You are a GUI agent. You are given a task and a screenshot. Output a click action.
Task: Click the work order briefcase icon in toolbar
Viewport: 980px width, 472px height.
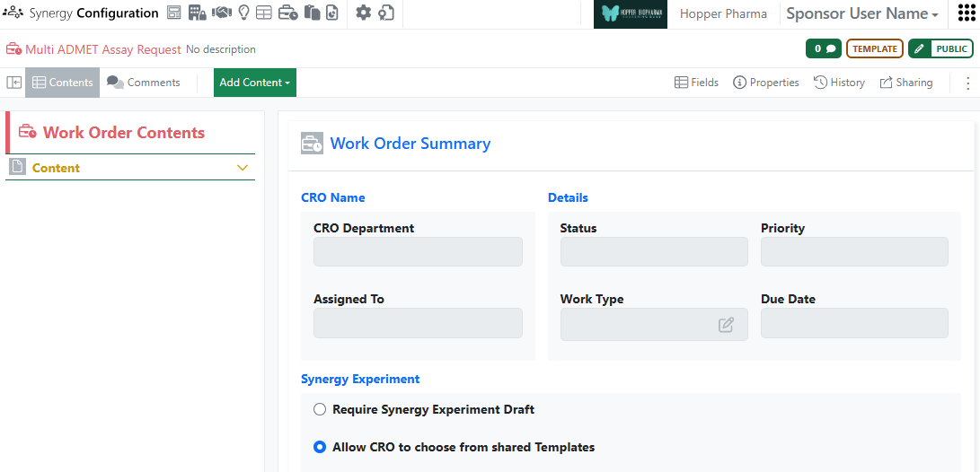click(x=287, y=13)
